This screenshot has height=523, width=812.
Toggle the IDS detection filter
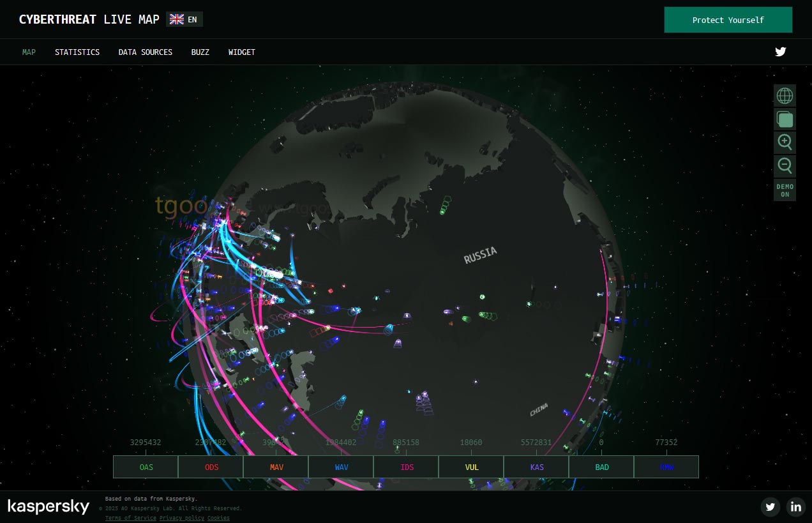407,467
